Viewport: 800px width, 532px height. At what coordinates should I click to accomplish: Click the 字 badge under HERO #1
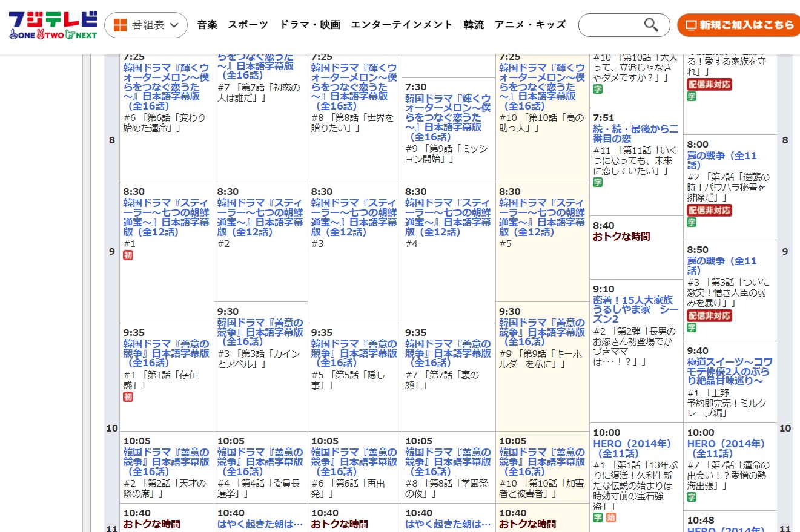point(598,517)
